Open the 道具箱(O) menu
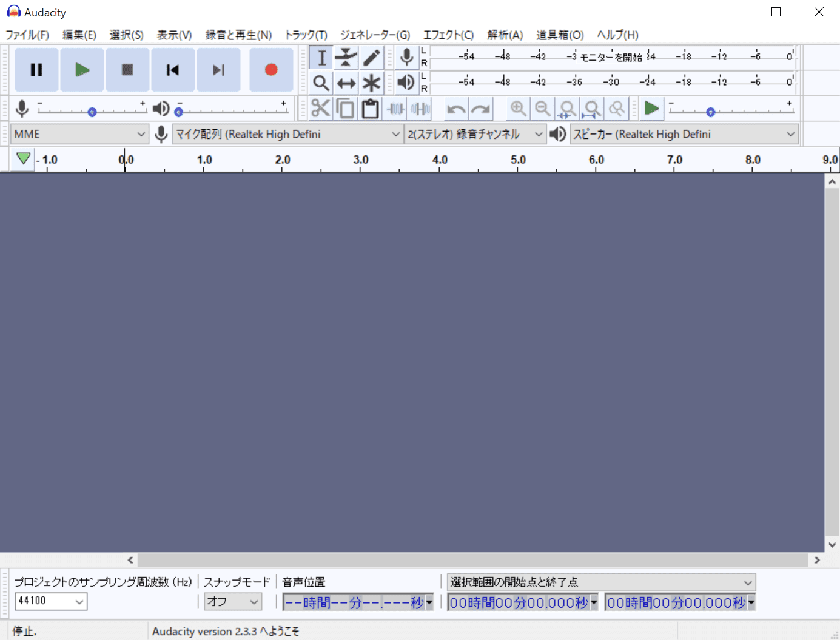The height and width of the screenshot is (640, 840). coord(560,35)
